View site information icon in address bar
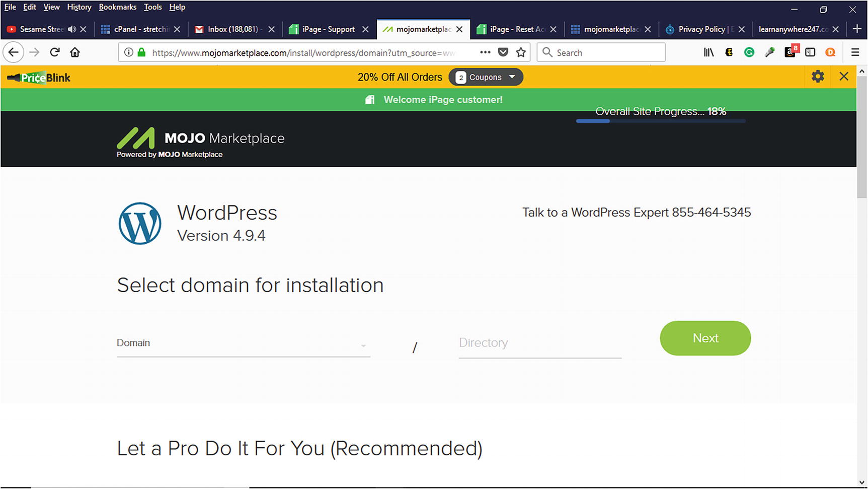The image size is (868, 489). 129,52
